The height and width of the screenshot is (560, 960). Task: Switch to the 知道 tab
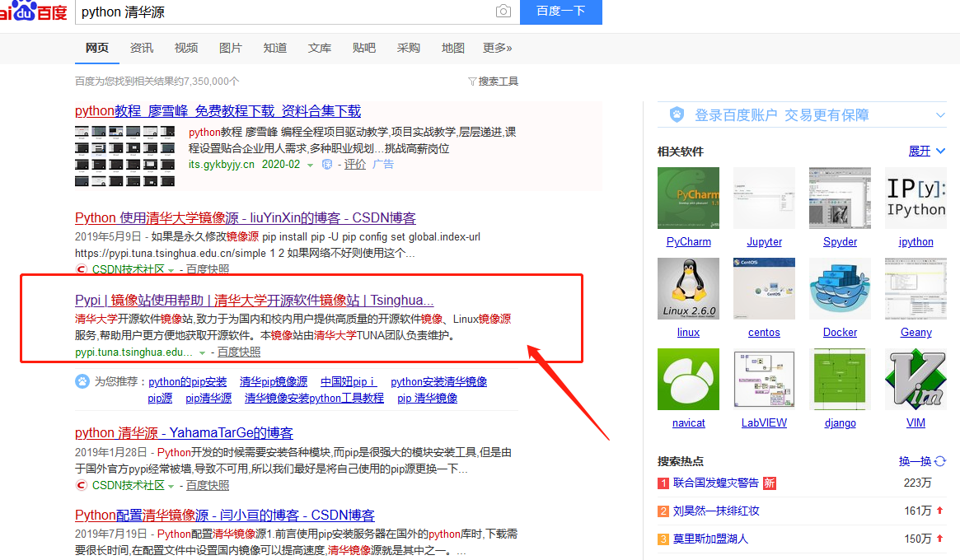click(x=275, y=48)
